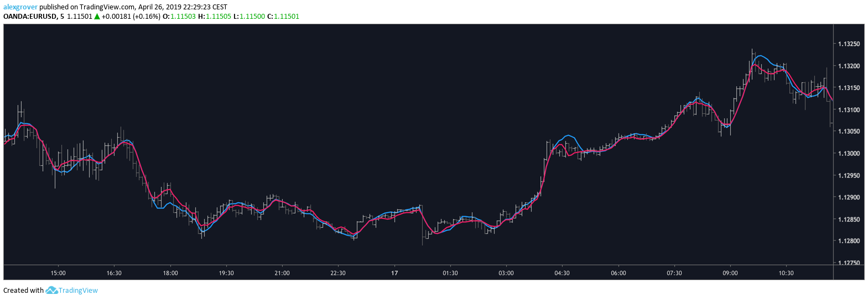Click the green up-arrow price change icon
Image resolution: width=868 pixels, height=300 pixels.
pos(97,17)
